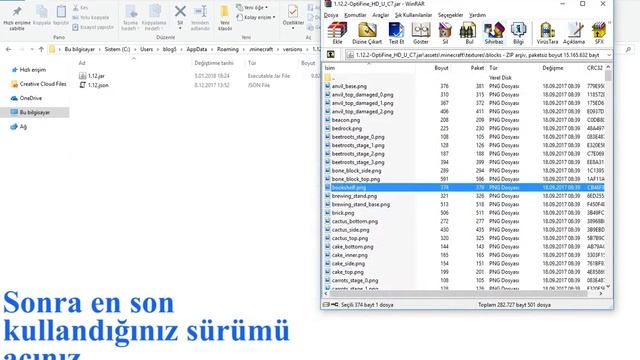Click the SFX toolbar icon

599,33
